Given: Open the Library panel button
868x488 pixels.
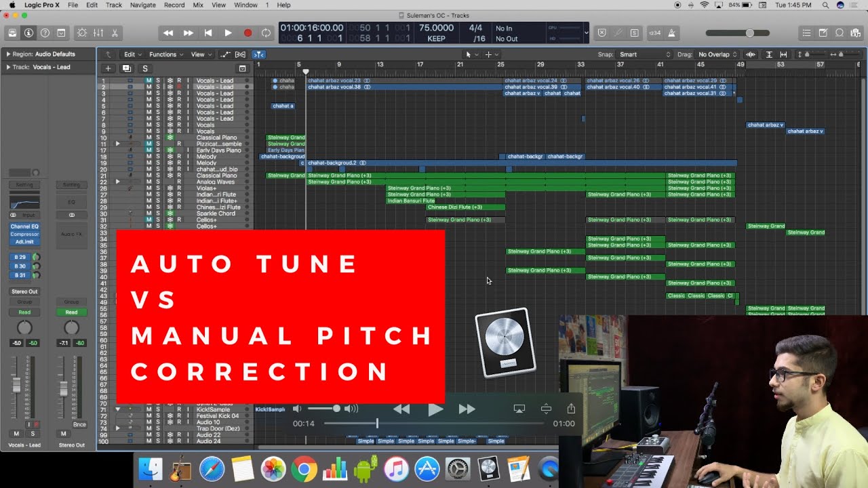Looking at the screenshot, I should point(12,33).
